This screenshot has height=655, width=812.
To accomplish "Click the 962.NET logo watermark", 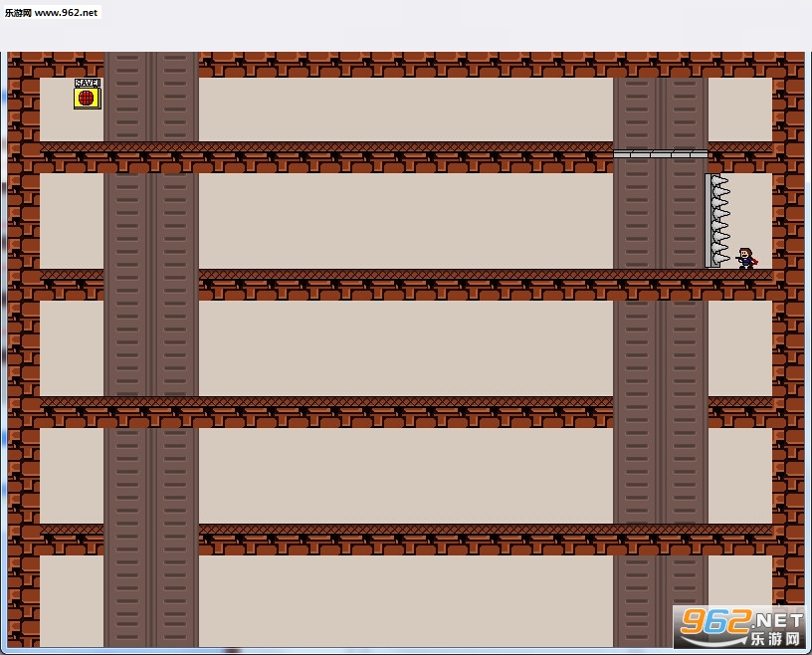I will click(x=740, y=627).
